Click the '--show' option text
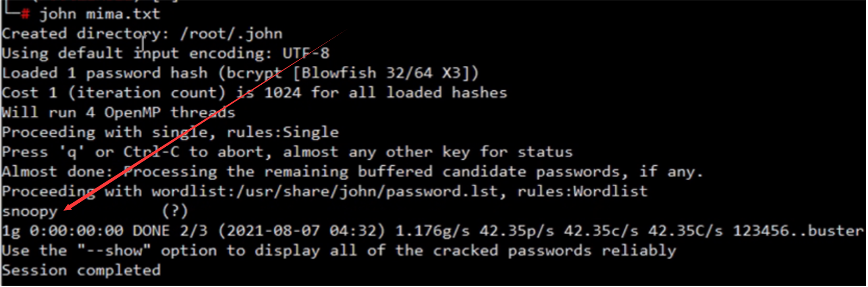The height and width of the screenshot is (287, 868). point(114,250)
